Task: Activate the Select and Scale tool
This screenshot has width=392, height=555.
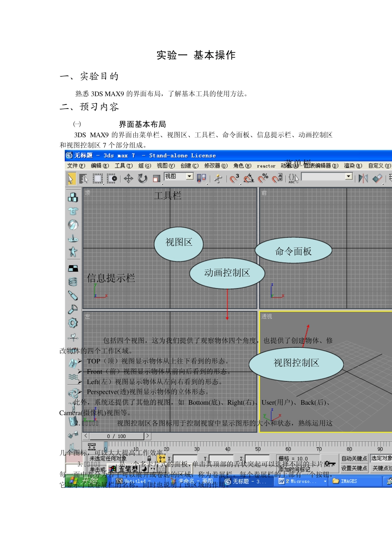Action: [156, 178]
